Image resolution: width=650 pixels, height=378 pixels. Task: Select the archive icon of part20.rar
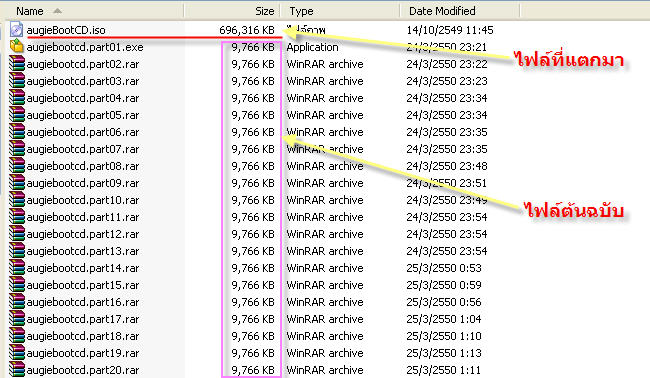click(x=17, y=369)
